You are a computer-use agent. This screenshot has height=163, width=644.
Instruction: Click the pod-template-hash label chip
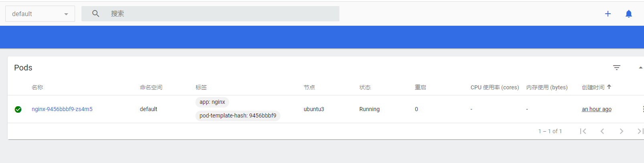[238, 116]
